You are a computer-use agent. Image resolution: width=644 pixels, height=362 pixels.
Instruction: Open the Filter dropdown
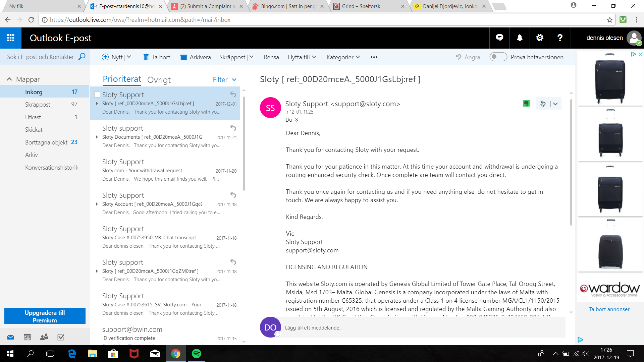coord(225,80)
